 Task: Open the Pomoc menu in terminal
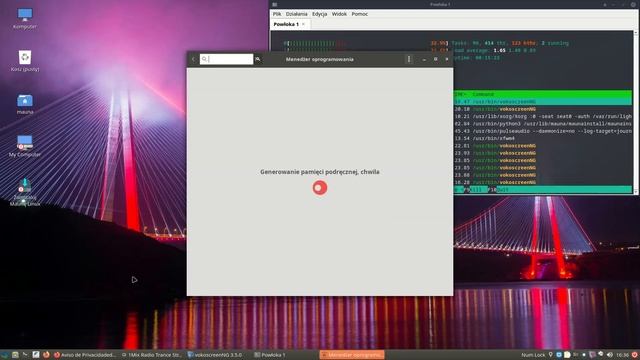(x=360, y=14)
